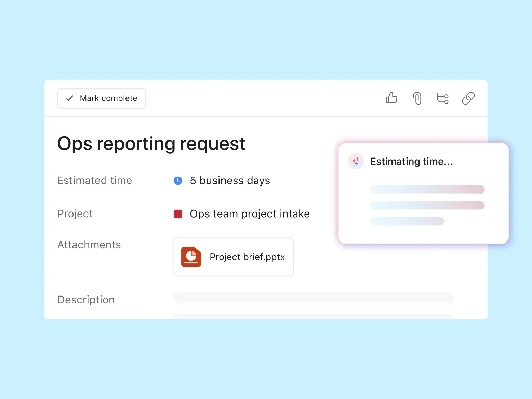This screenshot has height=399, width=532.
Task: Open the 5 business days value
Action: tap(230, 181)
